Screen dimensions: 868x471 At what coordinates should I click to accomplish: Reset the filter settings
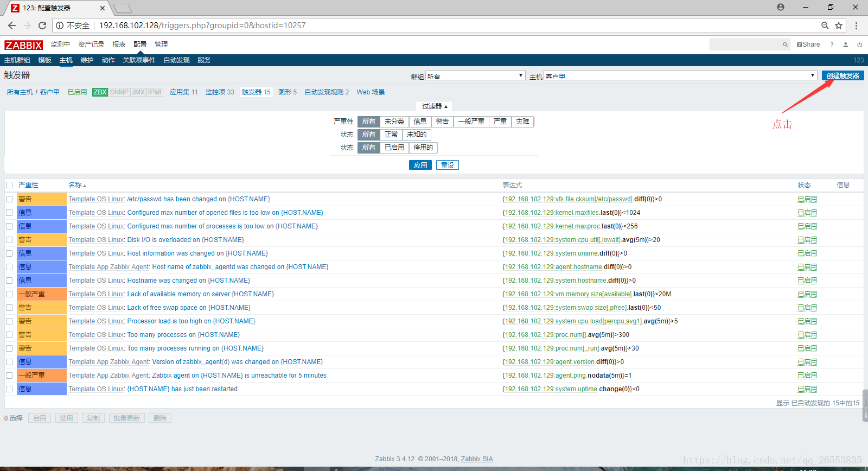click(x=448, y=165)
